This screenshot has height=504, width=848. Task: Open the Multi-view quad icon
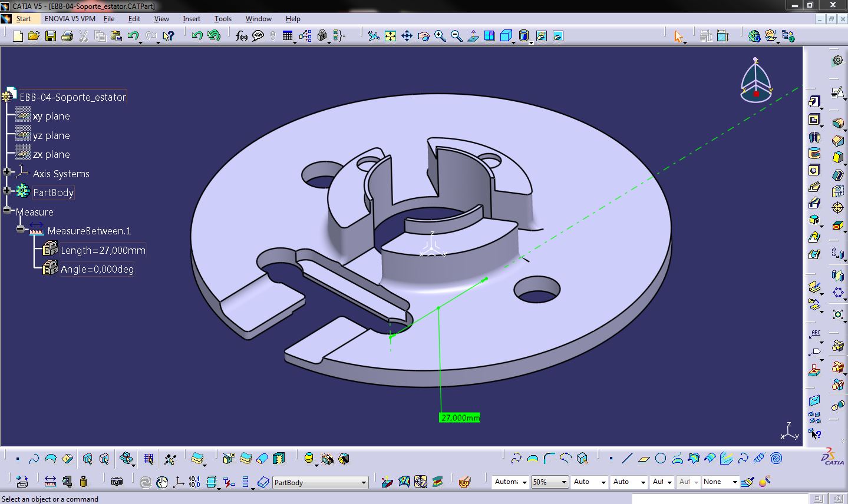coord(489,36)
